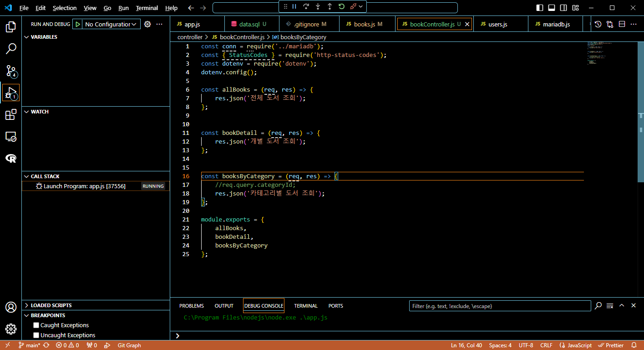Open debug configuration dropdown
Screen dimensions: 644x350
pyautogui.click(x=112, y=24)
